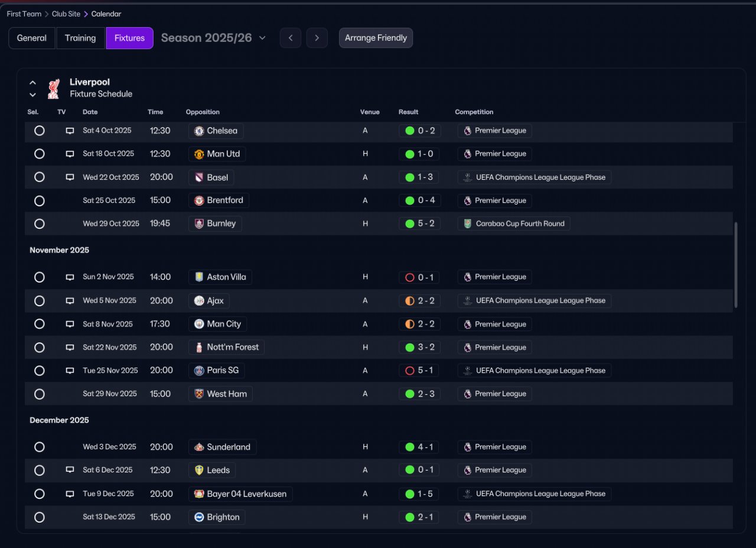Click the down chevron beside Fixture Schedule
Image resolution: width=756 pixels, height=548 pixels.
32,95
